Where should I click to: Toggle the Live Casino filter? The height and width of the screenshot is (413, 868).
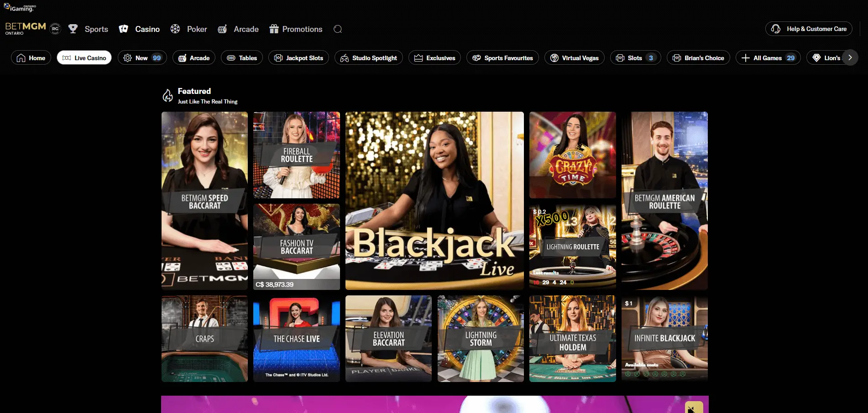[84, 57]
